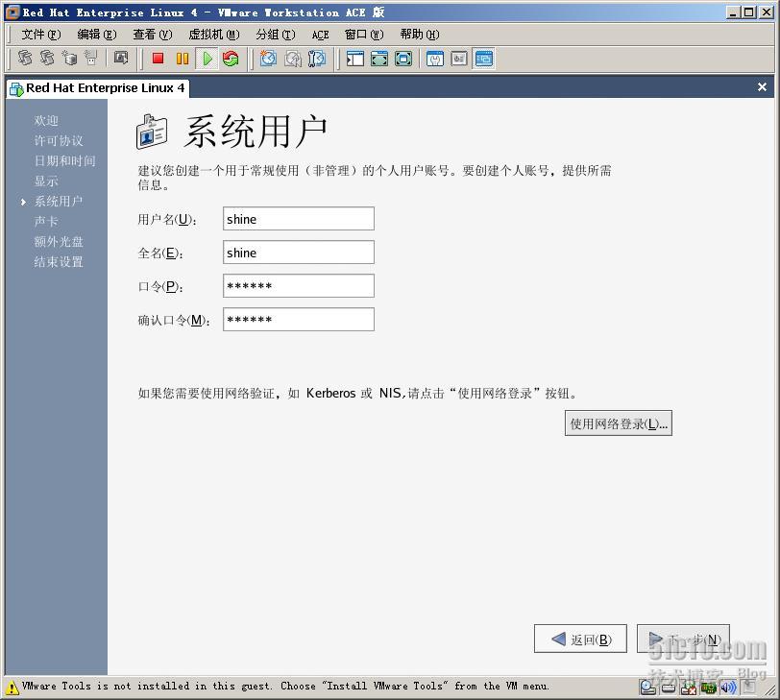Viewport: 780px width, 700px height.
Task: Take a snapshot with the clock icon
Action: pyautogui.click(x=268, y=59)
